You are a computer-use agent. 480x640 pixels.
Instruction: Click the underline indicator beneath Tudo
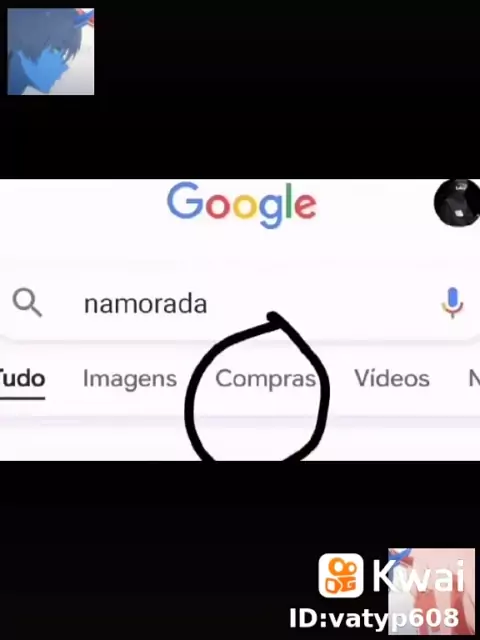point(22,398)
